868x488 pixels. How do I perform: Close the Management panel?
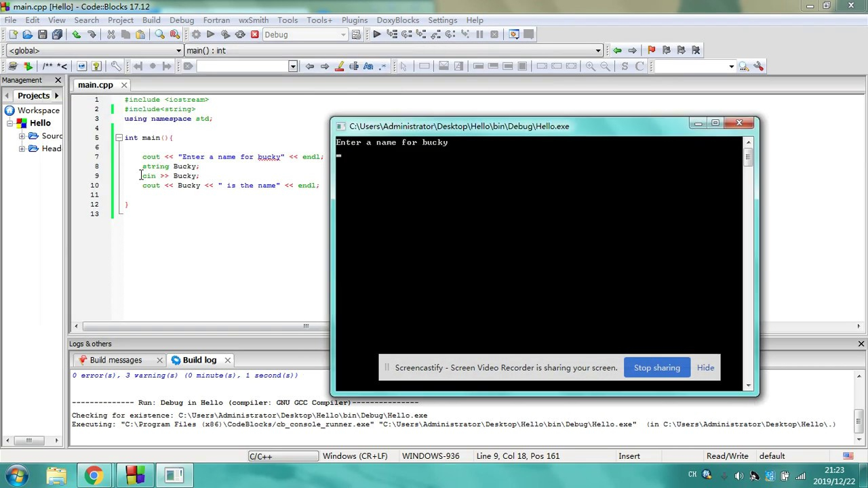58,80
